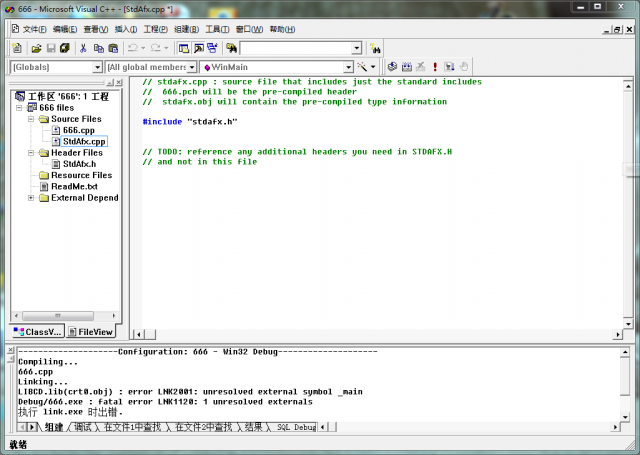
Task: Select 666.cpp in the file tree
Action: (x=78, y=130)
